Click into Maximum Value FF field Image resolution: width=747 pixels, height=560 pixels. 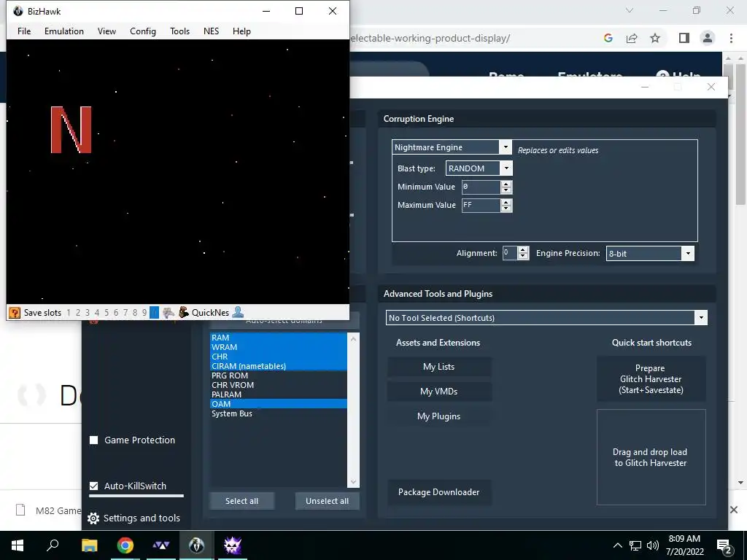(x=481, y=205)
